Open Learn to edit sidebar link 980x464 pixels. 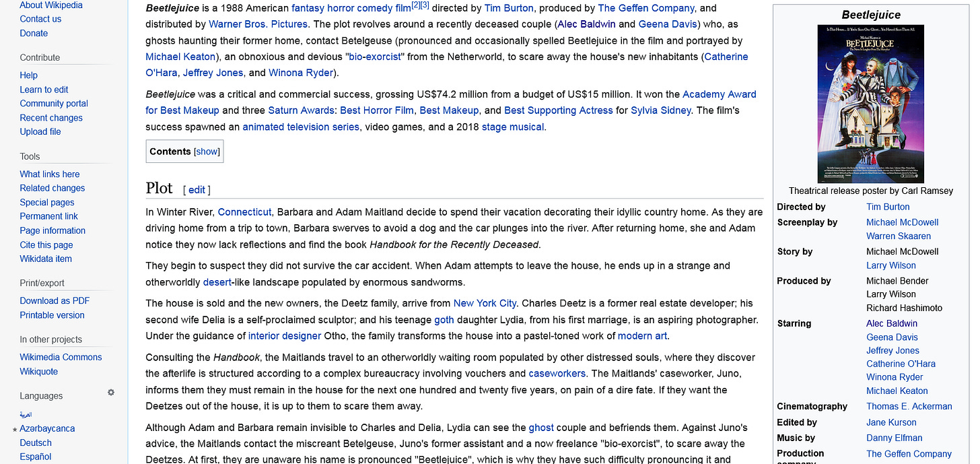(44, 90)
